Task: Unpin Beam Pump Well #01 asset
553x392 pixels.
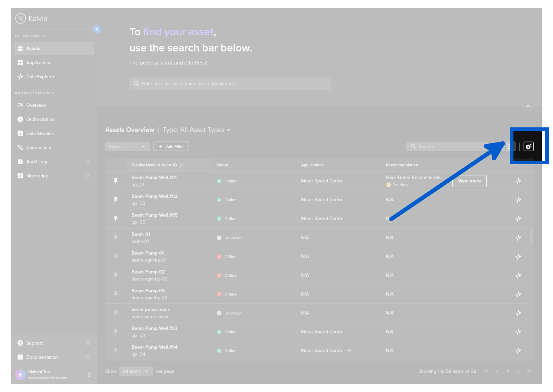Action: (116, 181)
